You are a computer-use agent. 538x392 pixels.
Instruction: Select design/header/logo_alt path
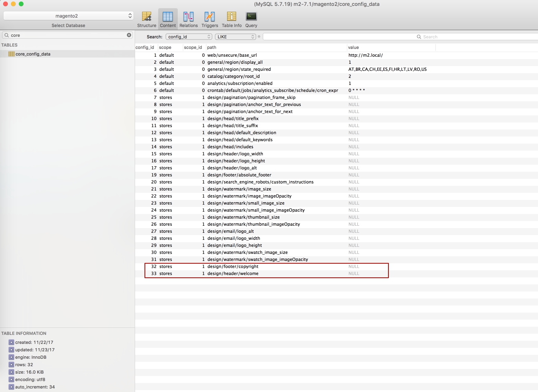point(232,168)
